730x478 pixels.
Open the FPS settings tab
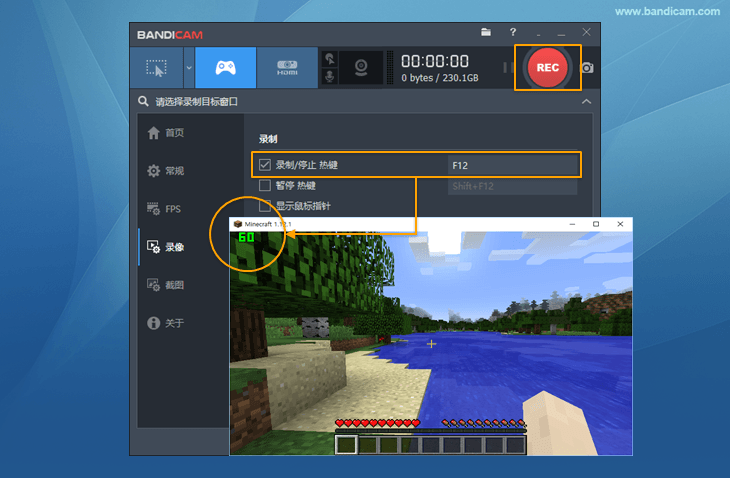164,209
